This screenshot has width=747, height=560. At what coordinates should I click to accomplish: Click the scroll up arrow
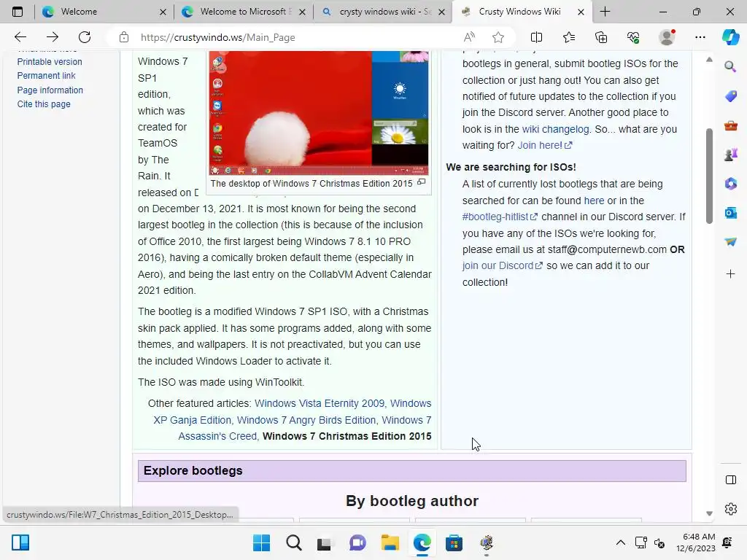click(x=709, y=60)
